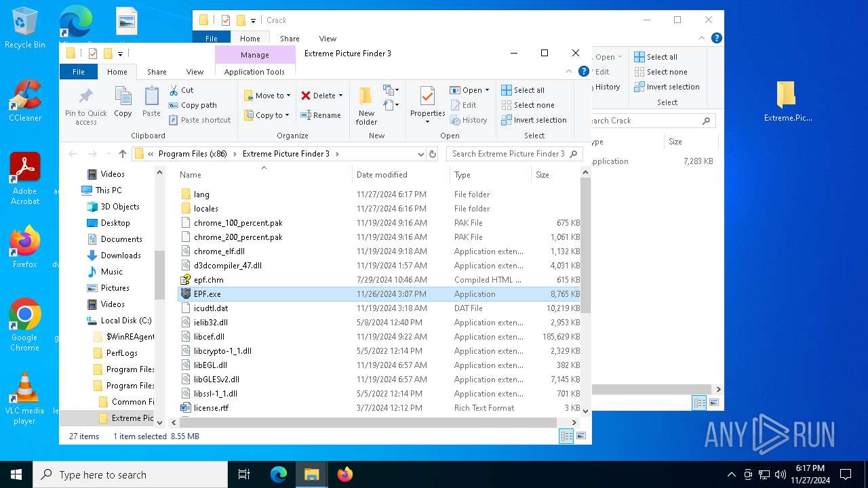Expand the Properties dropdown arrow

coord(427,122)
